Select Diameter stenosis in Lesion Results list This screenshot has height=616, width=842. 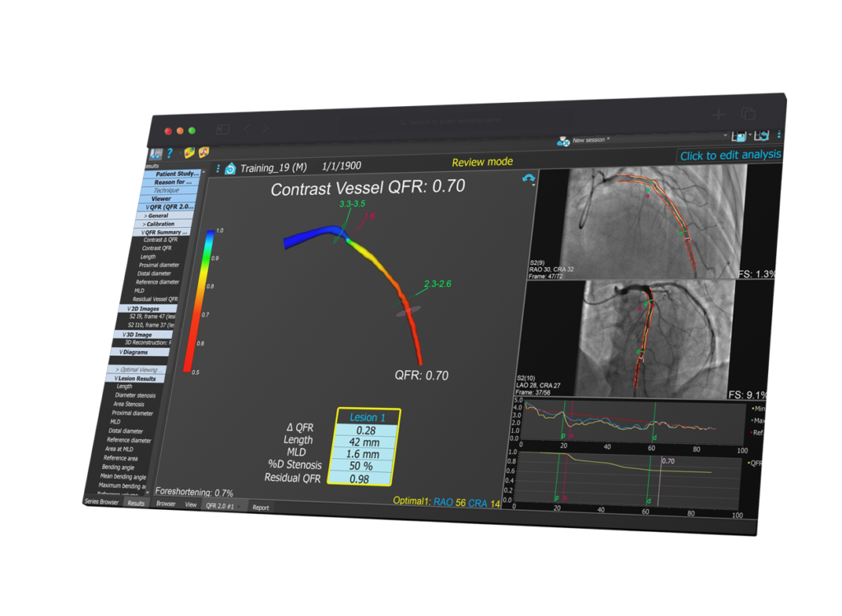pyautogui.click(x=135, y=396)
